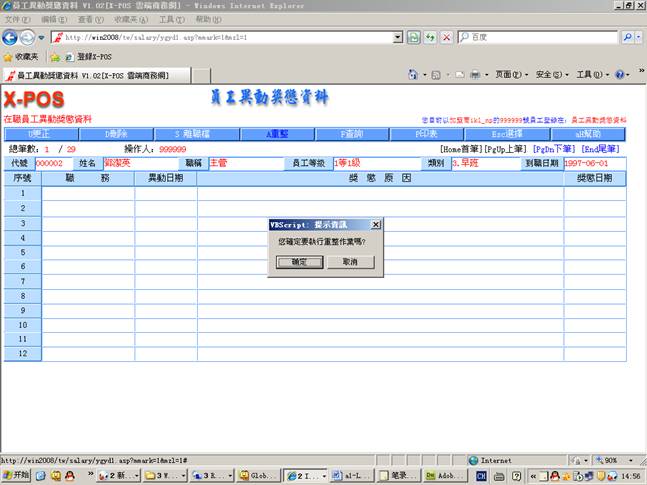Click the help question mark icon

(619, 75)
